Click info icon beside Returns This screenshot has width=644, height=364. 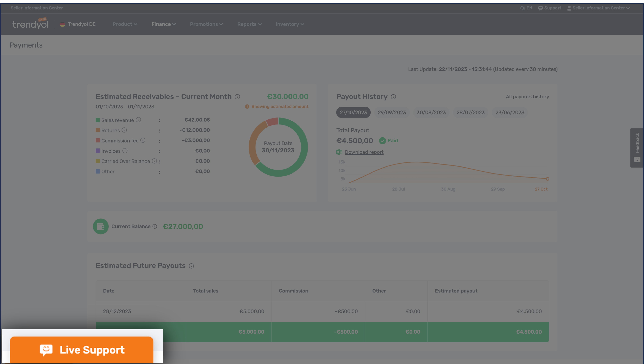tap(124, 130)
